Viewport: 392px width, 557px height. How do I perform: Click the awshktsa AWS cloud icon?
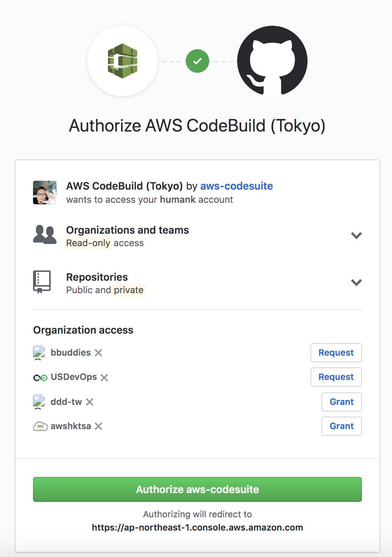(40, 426)
